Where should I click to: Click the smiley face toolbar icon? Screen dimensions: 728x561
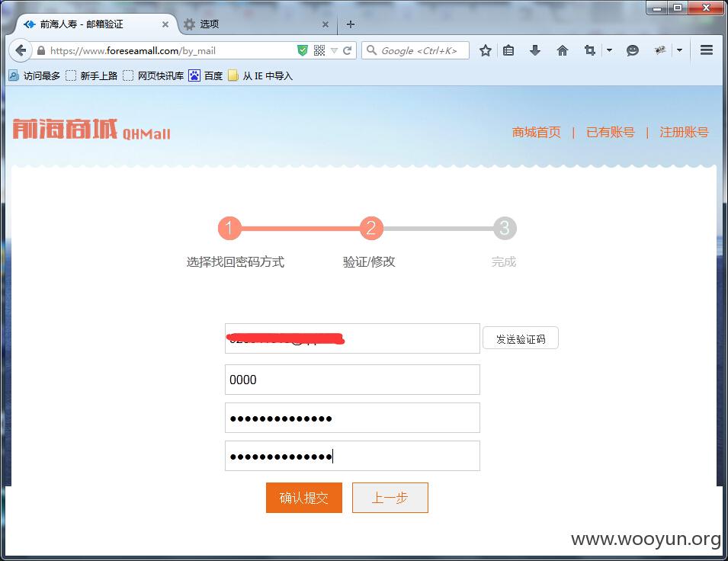tap(633, 50)
